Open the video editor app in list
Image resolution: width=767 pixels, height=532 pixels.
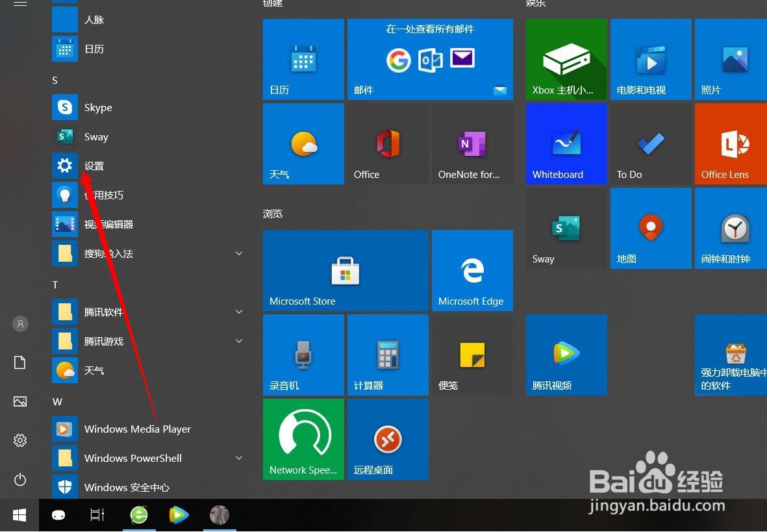(x=147, y=224)
